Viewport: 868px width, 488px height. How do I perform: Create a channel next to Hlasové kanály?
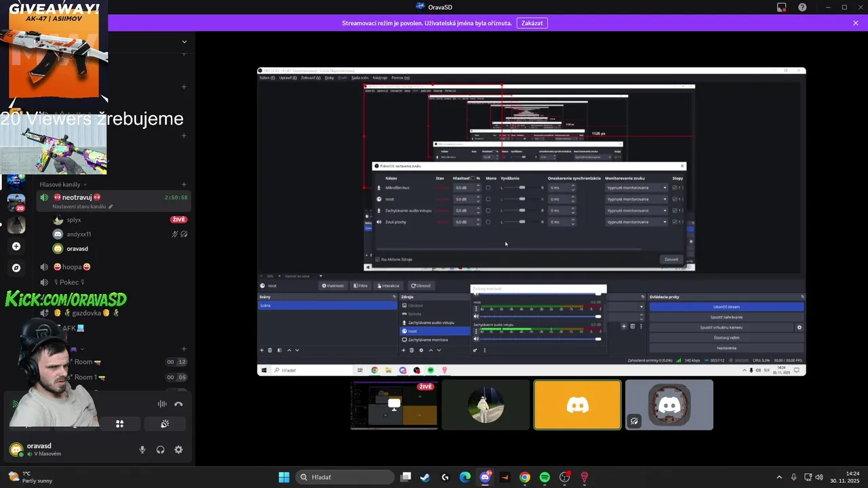[x=184, y=184]
